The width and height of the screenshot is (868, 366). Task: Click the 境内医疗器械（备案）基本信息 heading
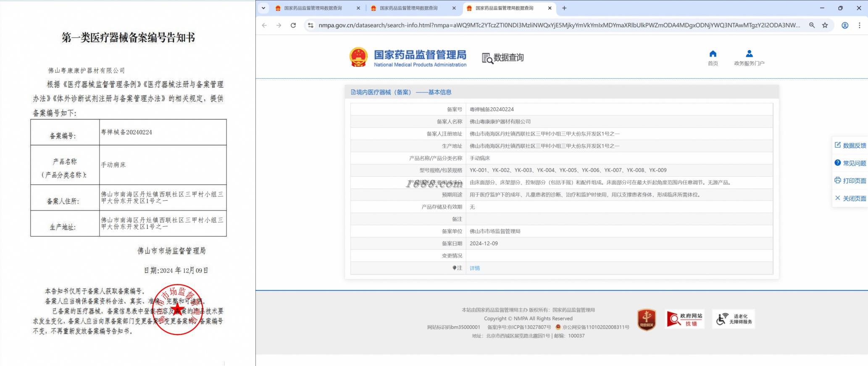[401, 92]
